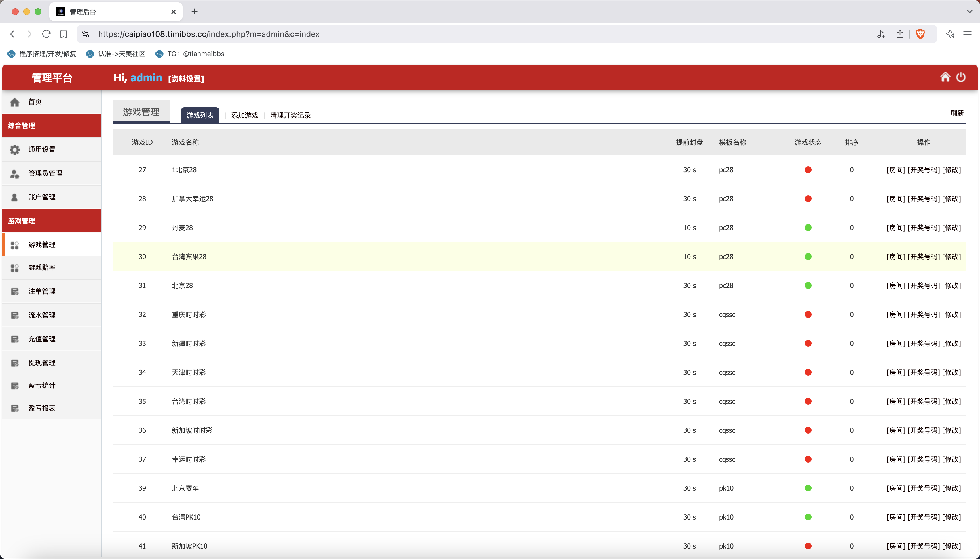The image size is (980, 559).
Task: Click the 注单管理 sidebar icon
Action: pyautogui.click(x=14, y=291)
